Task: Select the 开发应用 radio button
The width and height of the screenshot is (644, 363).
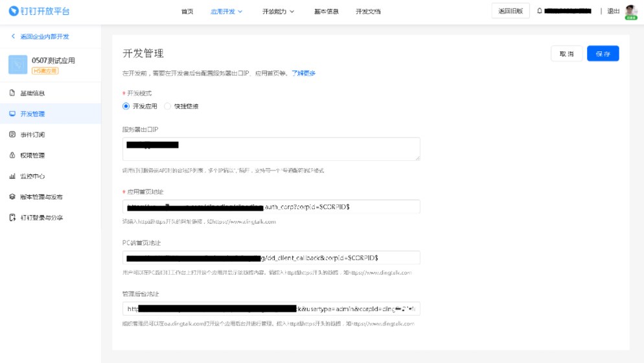Action: click(126, 106)
